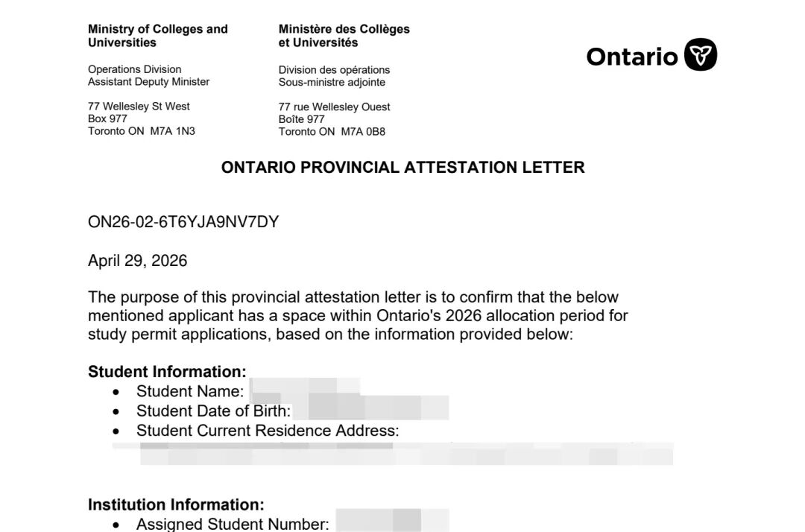Click the Toronto ON M7A 0B8 postal line

point(332,131)
